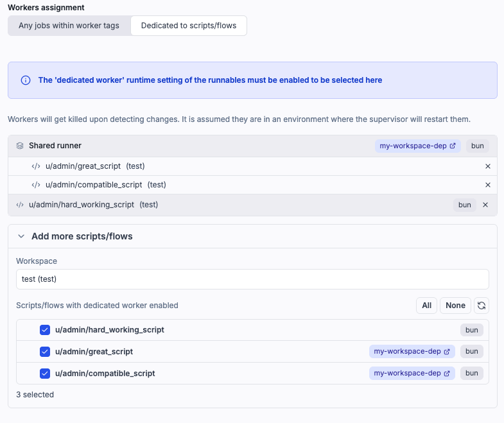Click the bun tag on Shared runner header

(x=477, y=146)
